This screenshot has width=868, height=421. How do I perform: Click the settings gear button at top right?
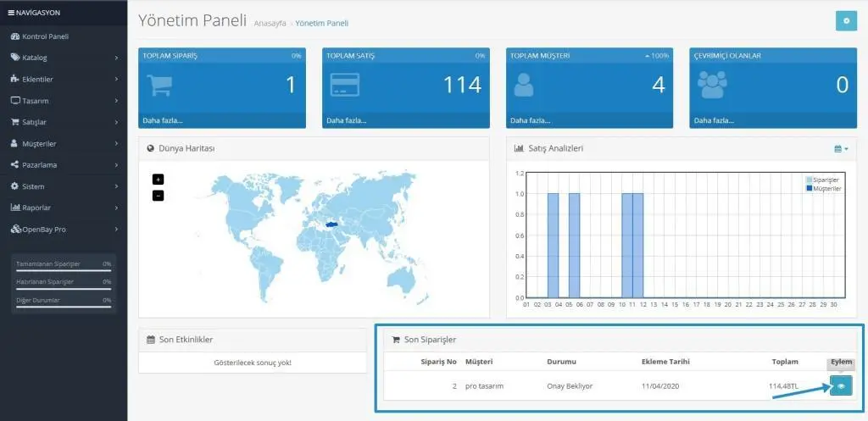[846, 20]
